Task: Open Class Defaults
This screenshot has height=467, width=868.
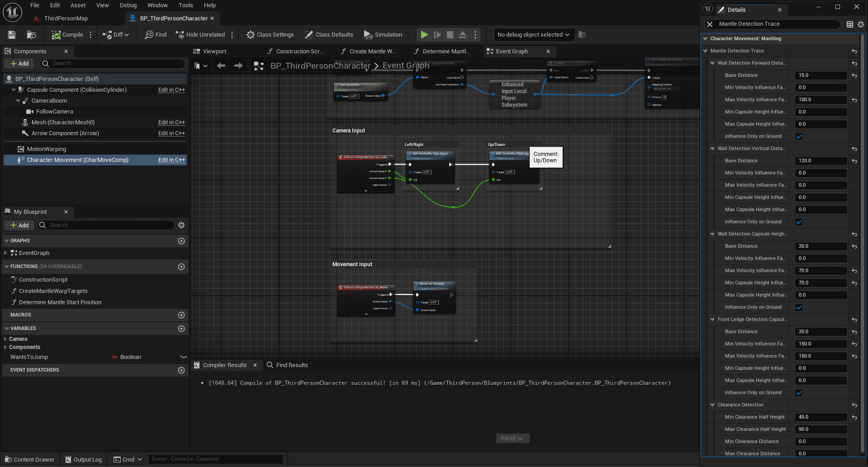Action: [x=329, y=35]
